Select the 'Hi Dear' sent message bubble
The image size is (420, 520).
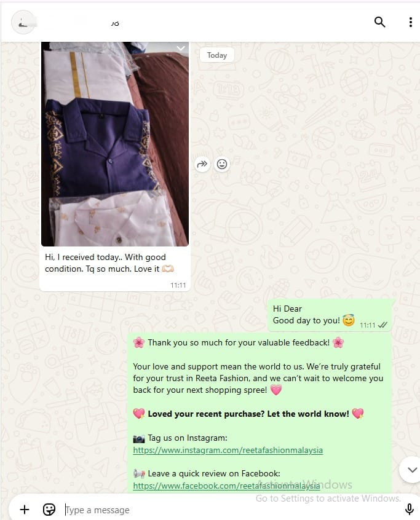(330, 315)
